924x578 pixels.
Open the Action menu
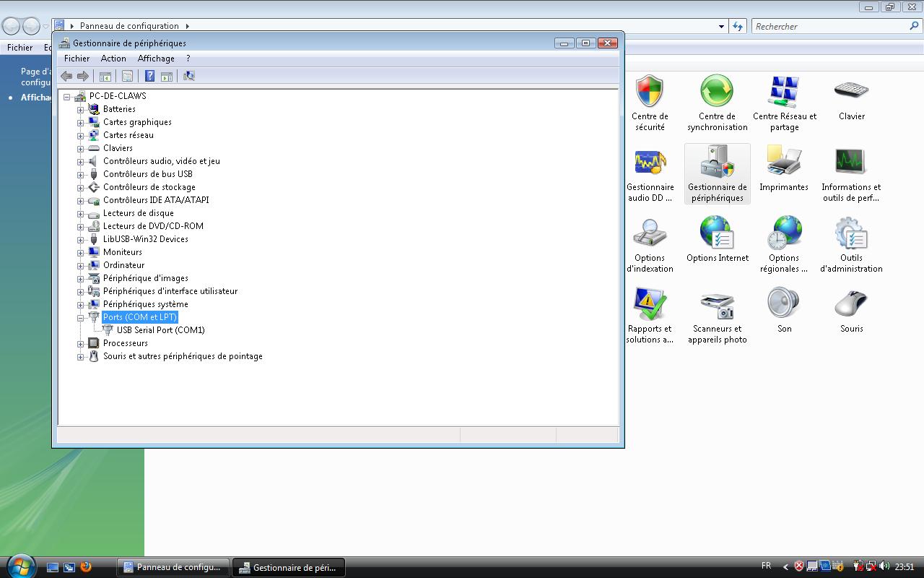(113, 59)
